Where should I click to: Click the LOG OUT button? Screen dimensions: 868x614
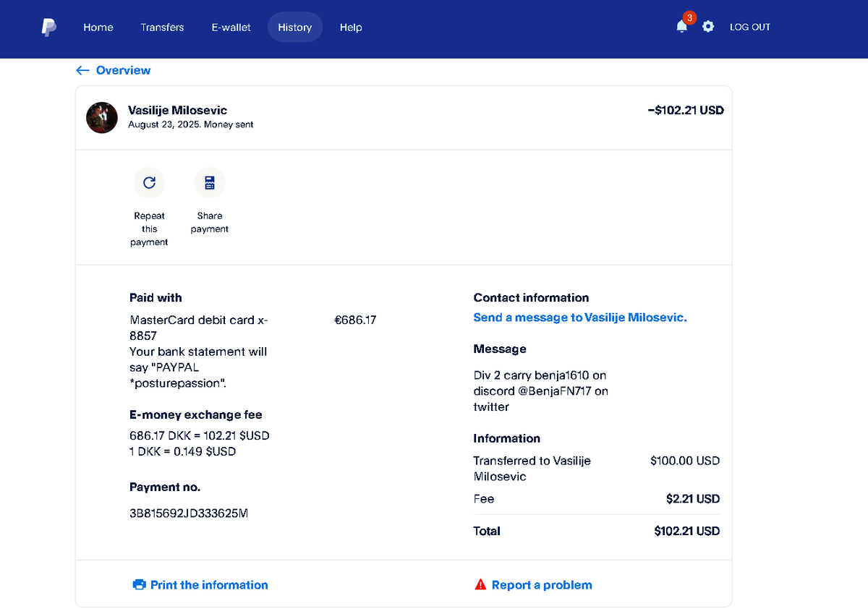coord(750,27)
